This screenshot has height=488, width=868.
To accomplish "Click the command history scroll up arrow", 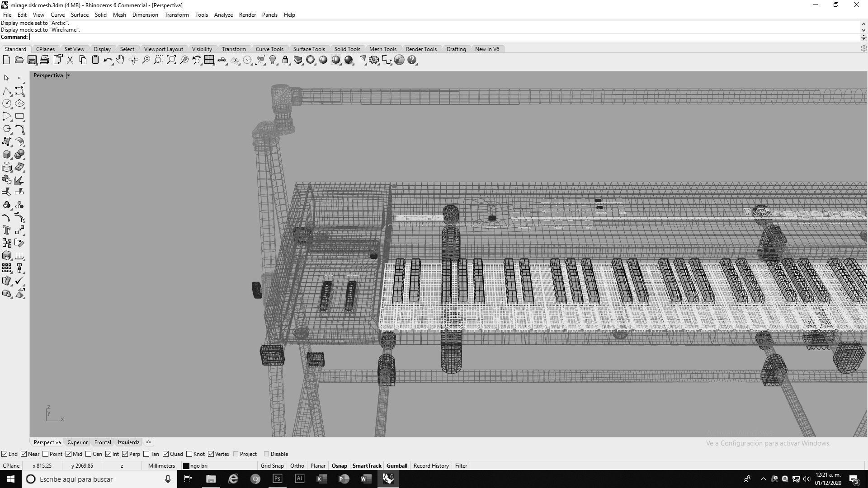I will (863, 23).
